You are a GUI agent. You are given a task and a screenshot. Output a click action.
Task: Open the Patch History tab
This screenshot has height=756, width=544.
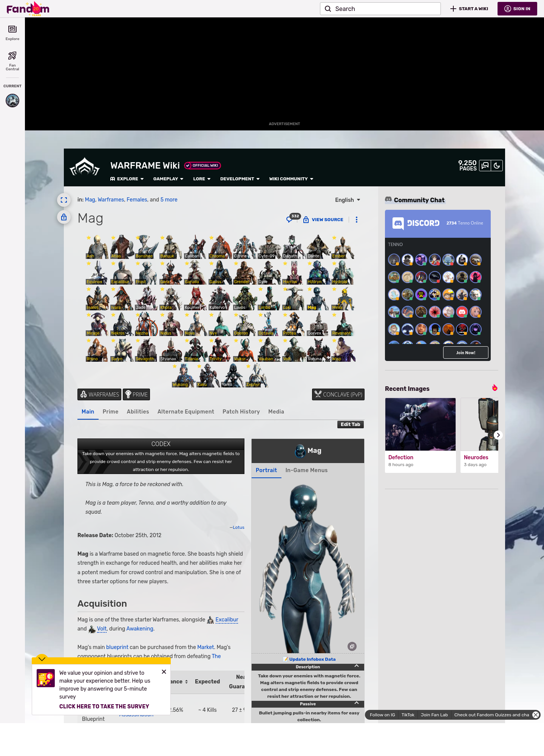(x=241, y=412)
